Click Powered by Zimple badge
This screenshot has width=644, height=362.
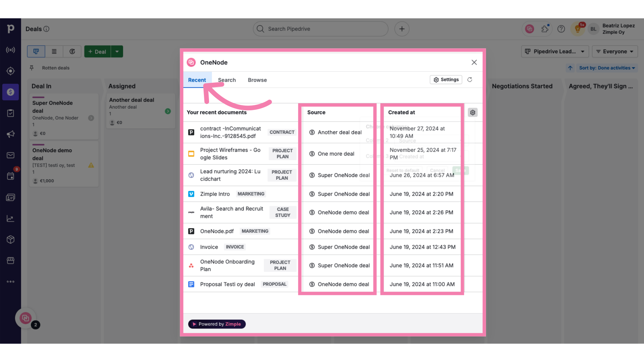coord(217,324)
